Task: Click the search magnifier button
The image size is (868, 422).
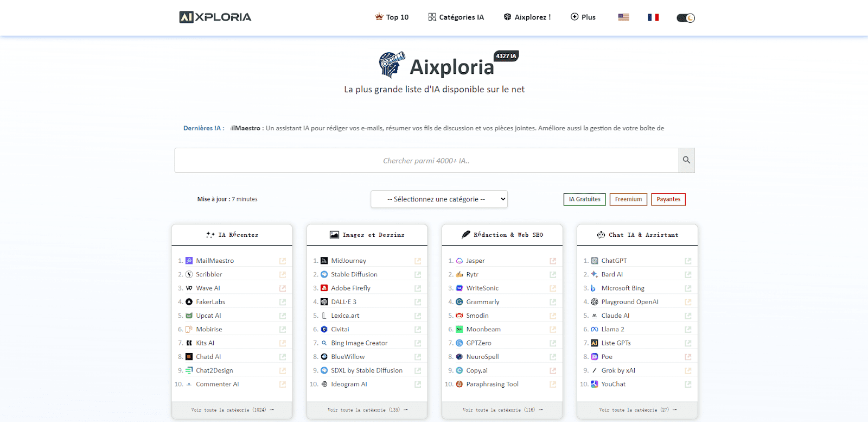Action: point(686,160)
